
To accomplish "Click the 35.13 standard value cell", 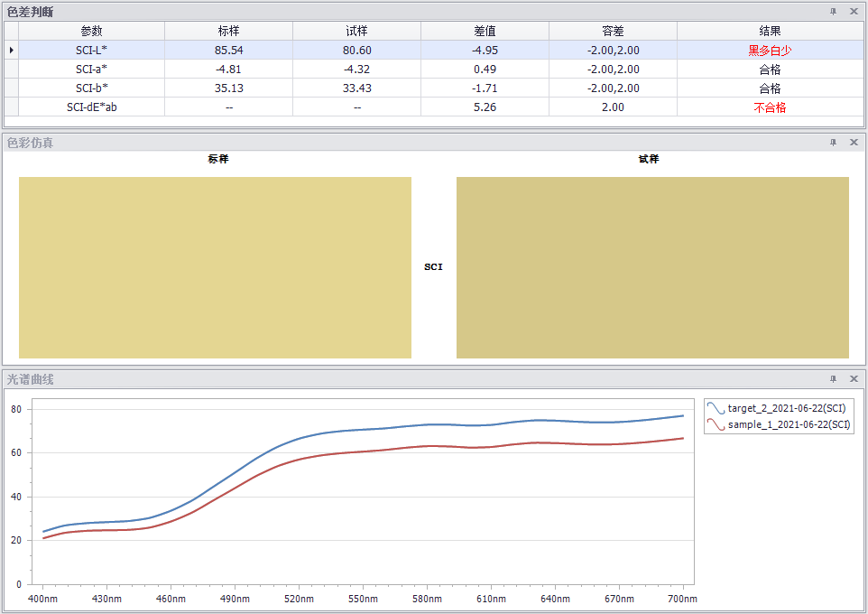I will [x=228, y=88].
